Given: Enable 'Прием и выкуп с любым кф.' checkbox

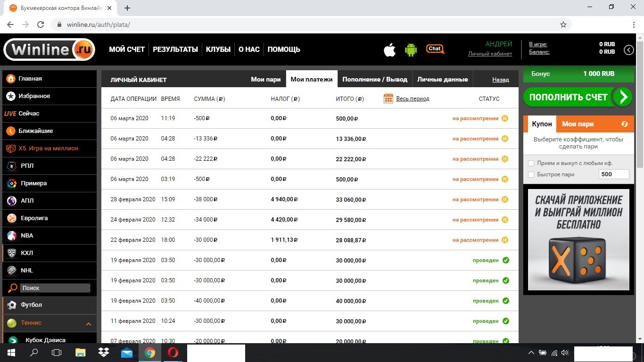Looking at the screenshot, I should coord(531,163).
